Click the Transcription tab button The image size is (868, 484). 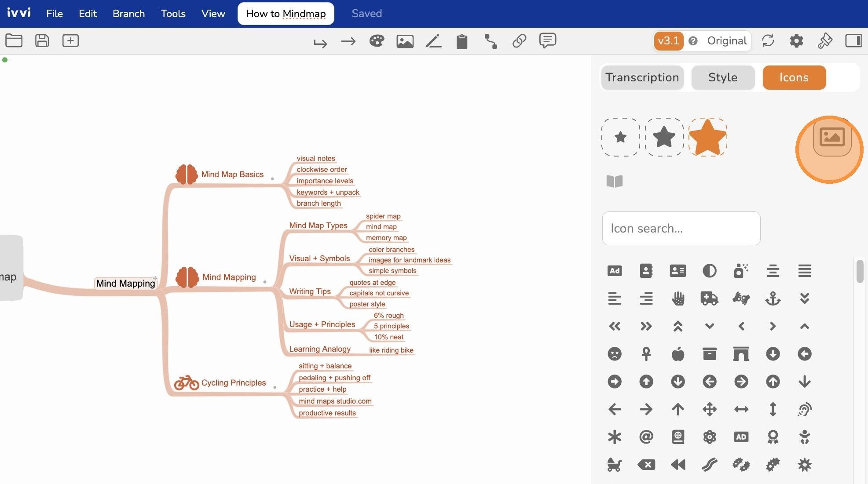pos(642,77)
